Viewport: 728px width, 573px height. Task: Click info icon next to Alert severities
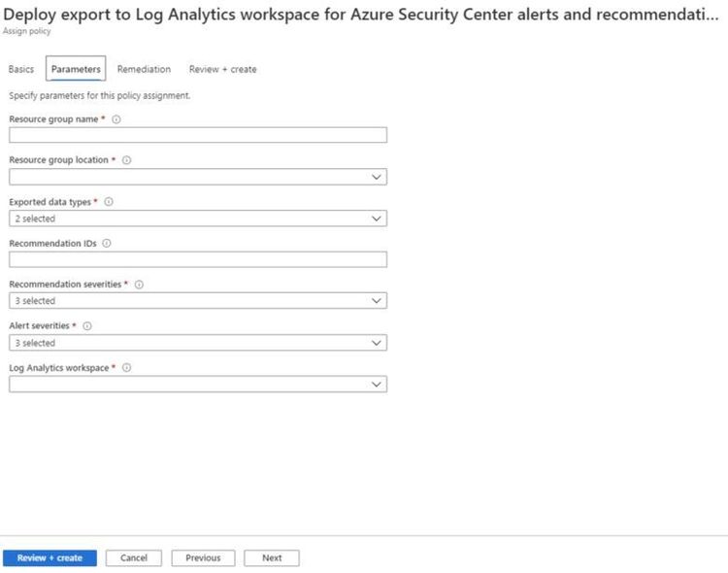87,326
